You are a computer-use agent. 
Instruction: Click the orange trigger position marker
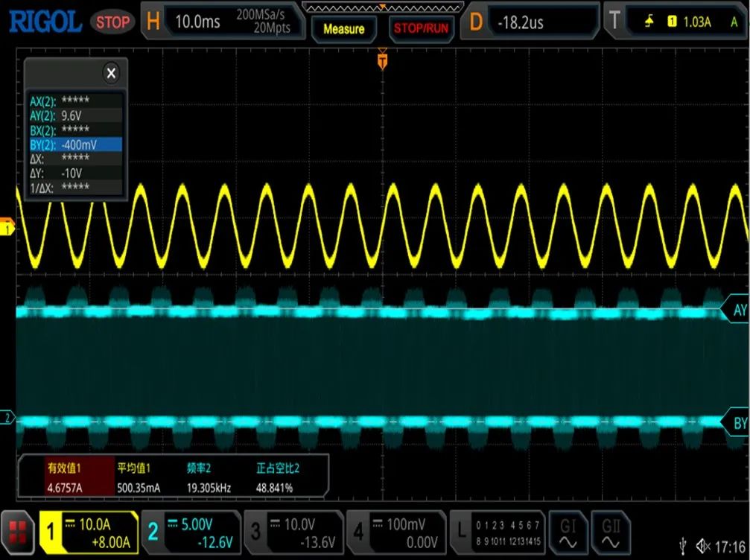tap(382, 60)
